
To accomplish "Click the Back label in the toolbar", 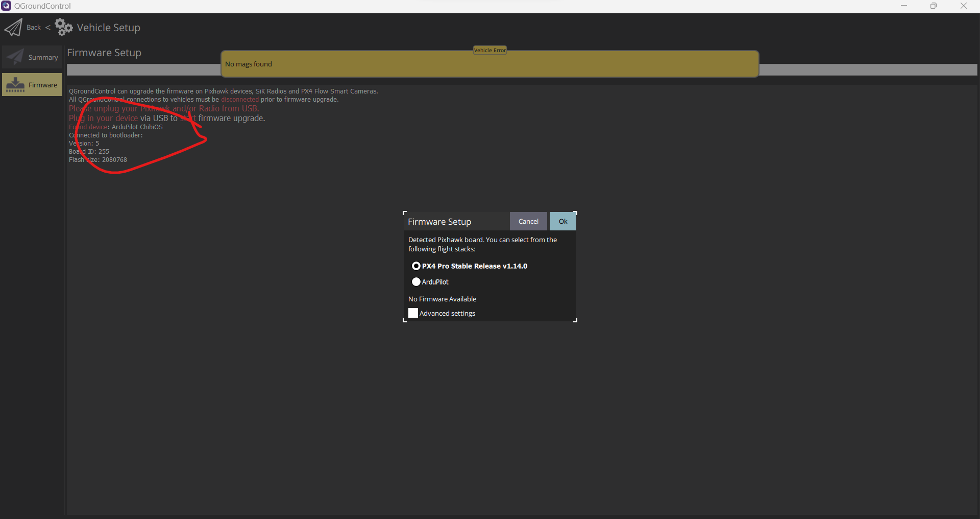I will [34, 28].
